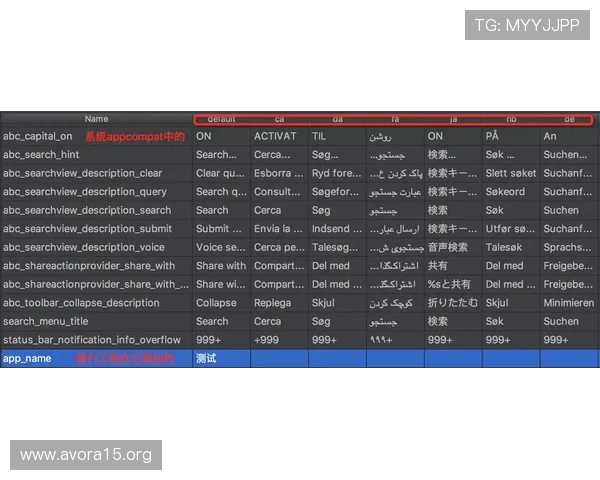600x480 pixels.
Task: Select the abc_search_hint key row
Action: tap(41, 155)
